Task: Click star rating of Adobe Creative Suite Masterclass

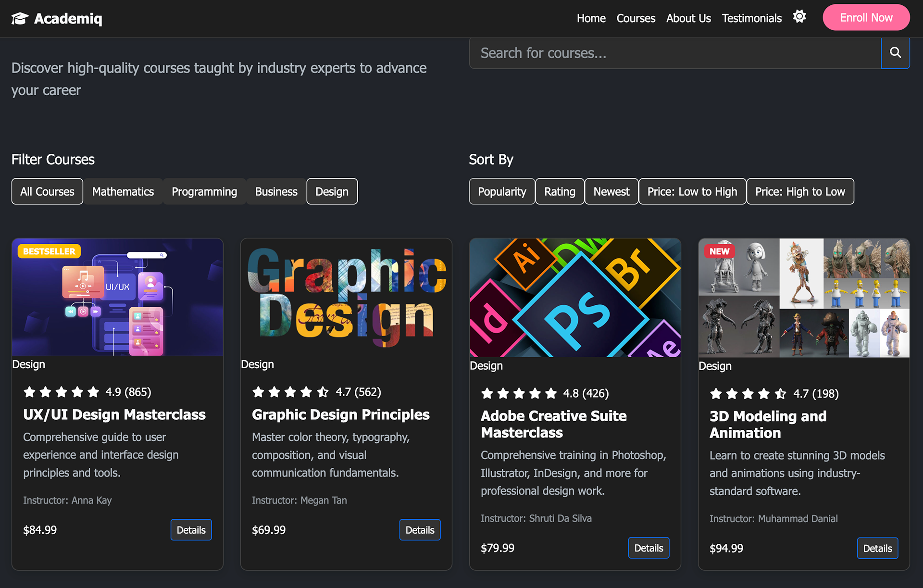Action: (x=519, y=393)
